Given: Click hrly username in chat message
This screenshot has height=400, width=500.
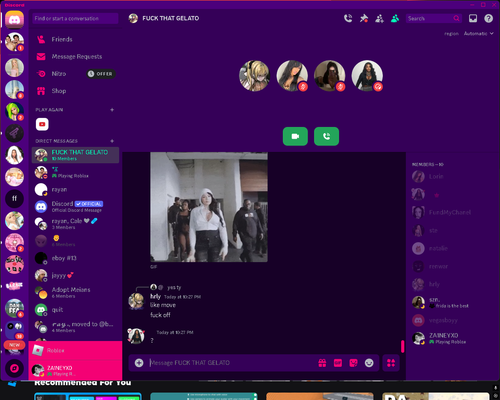Looking at the screenshot, I should 155,296.
